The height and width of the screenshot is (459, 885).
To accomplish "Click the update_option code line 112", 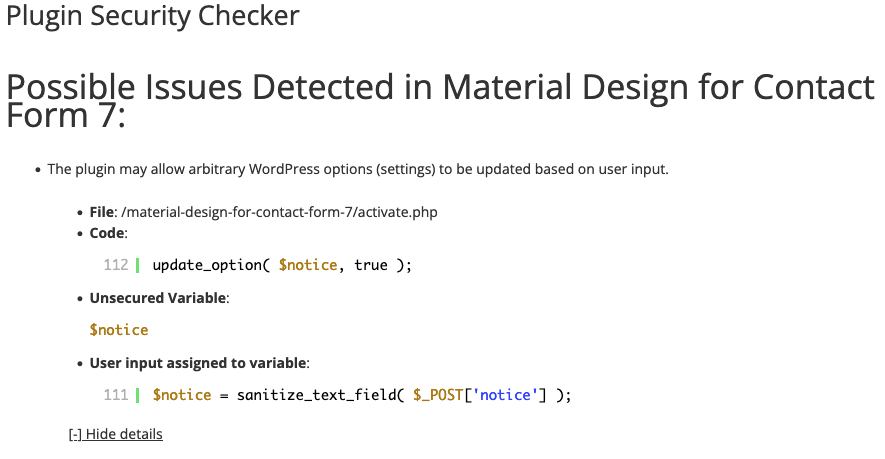I will click(x=282, y=265).
